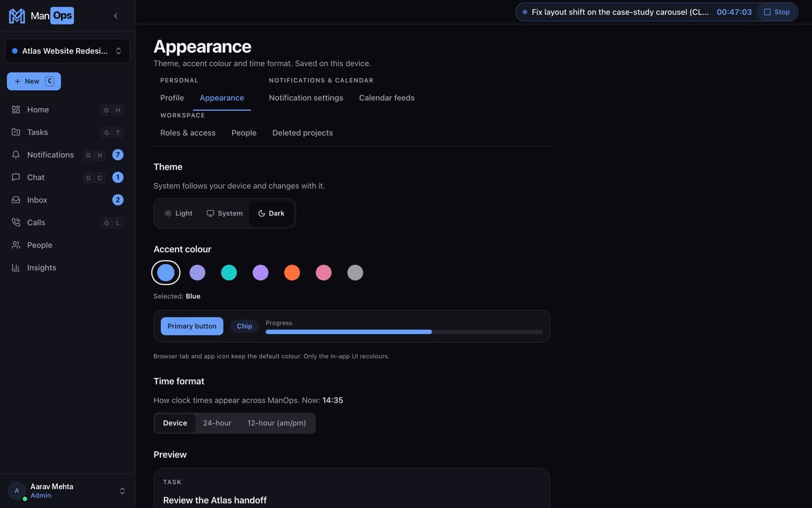Viewport: 812px width, 508px height.
Task: Stop the running timer
Action: click(777, 12)
